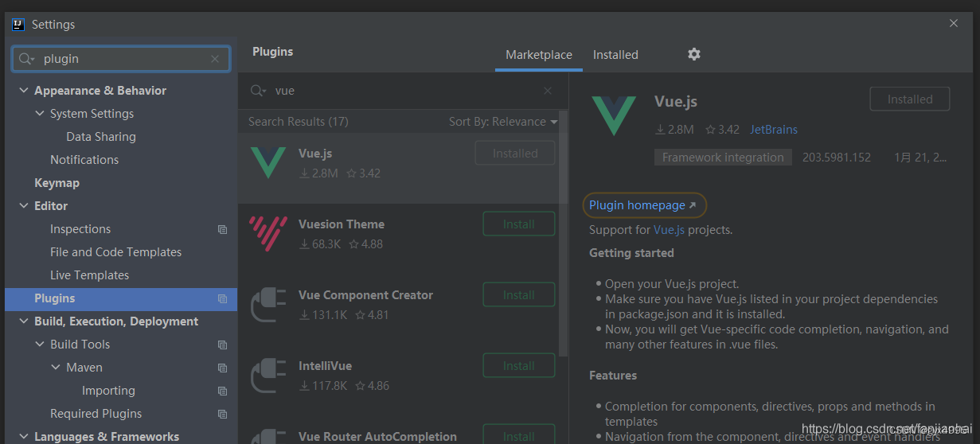
Task: Install IntelliVue plugin
Action: 519,366
